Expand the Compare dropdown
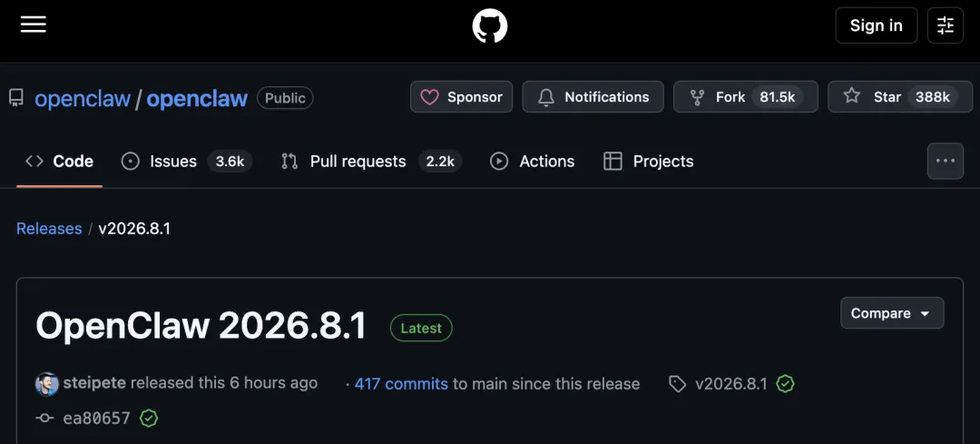 coord(892,312)
